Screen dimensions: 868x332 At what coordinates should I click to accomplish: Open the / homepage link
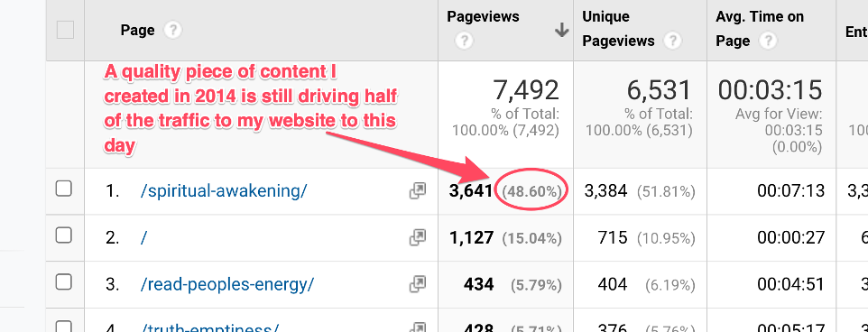pyautogui.click(x=144, y=238)
